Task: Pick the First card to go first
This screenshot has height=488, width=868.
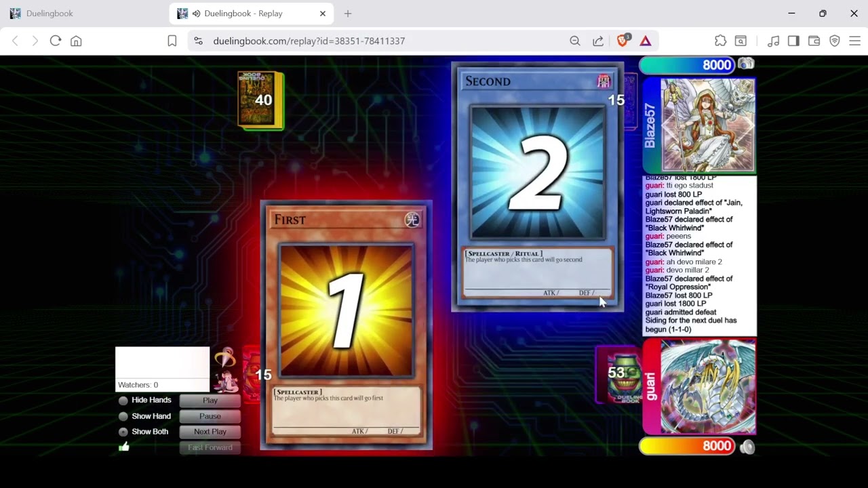Action: tap(347, 325)
